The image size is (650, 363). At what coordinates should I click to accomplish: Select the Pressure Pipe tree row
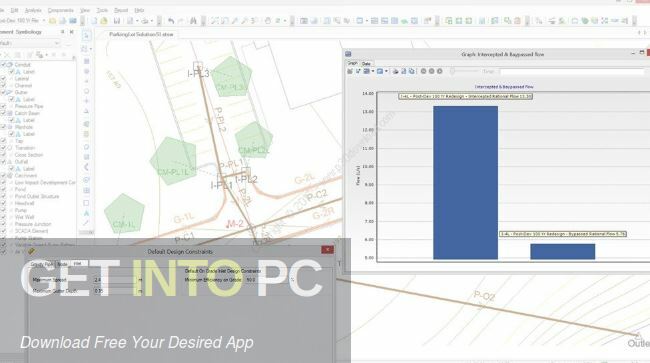[x=29, y=106]
